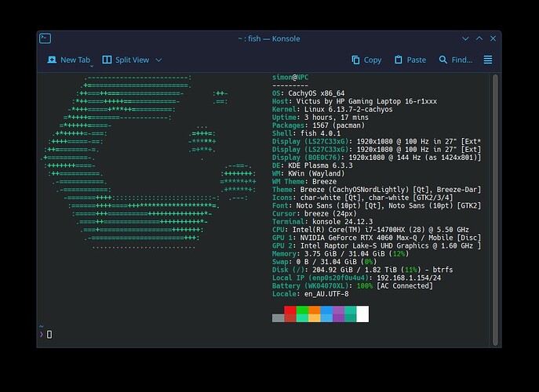Expand the New Tab profile dropdown arrow
539x392 pixels.
92,66
